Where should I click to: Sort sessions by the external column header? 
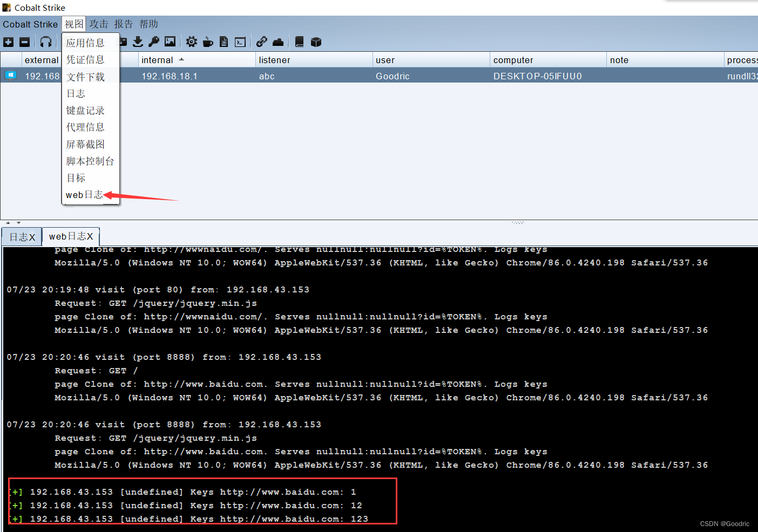pyautogui.click(x=42, y=60)
